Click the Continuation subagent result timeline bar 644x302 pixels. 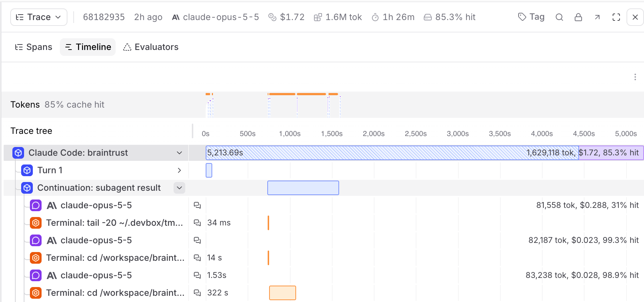click(x=303, y=188)
